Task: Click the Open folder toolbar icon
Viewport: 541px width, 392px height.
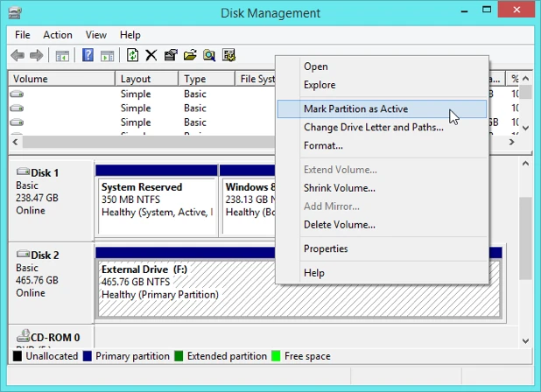Action: point(190,55)
